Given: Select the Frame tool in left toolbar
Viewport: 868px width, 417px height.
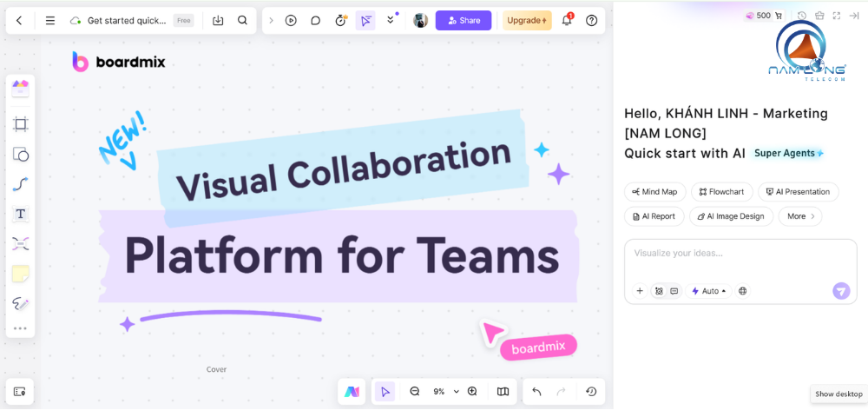Looking at the screenshot, I should tap(21, 124).
